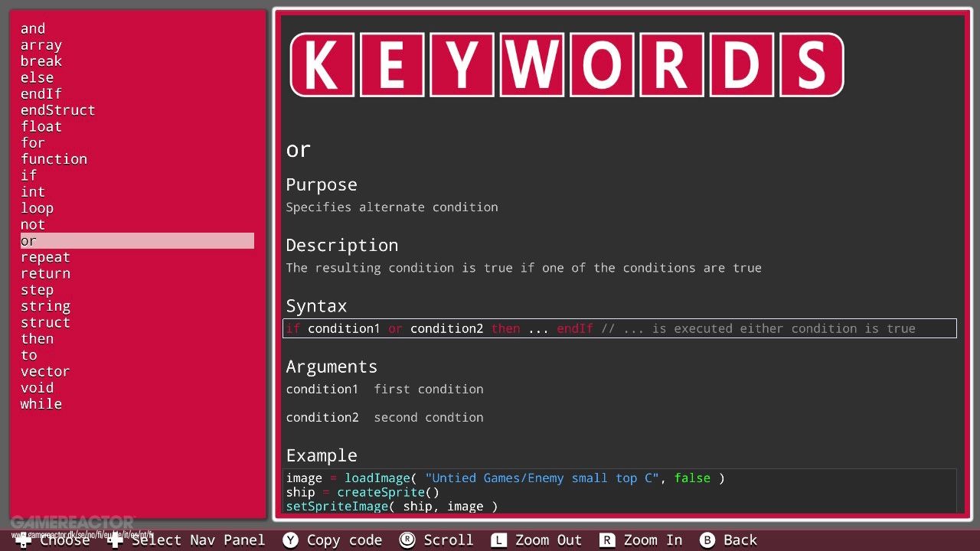The height and width of the screenshot is (551, 980).
Task: Click the Syntax code box
Action: [x=619, y=328]
